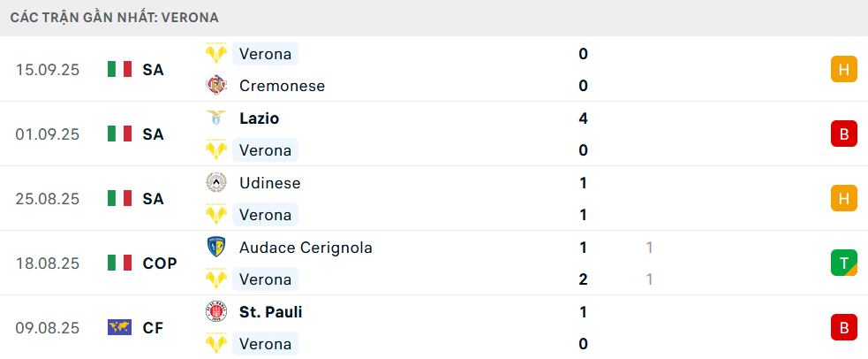Click Lazio's score of 4

point(583,118)
